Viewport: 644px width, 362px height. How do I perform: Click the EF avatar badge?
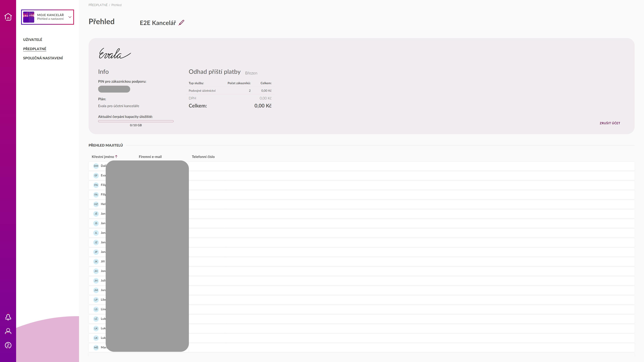pos(96,175)
